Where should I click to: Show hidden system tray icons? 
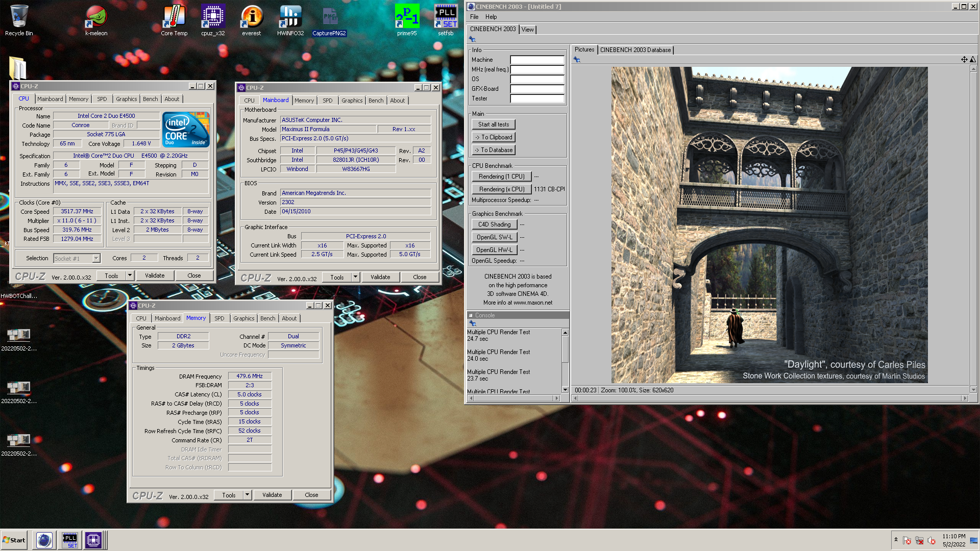click(896, 540)
